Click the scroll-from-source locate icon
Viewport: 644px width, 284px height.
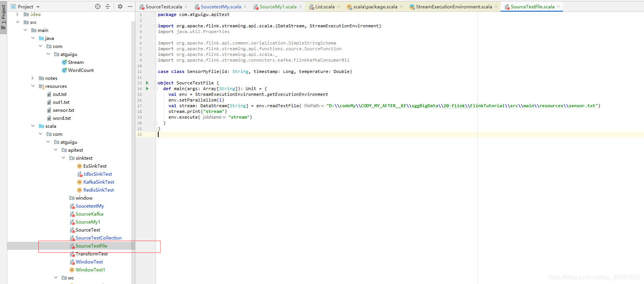[98, 6]
